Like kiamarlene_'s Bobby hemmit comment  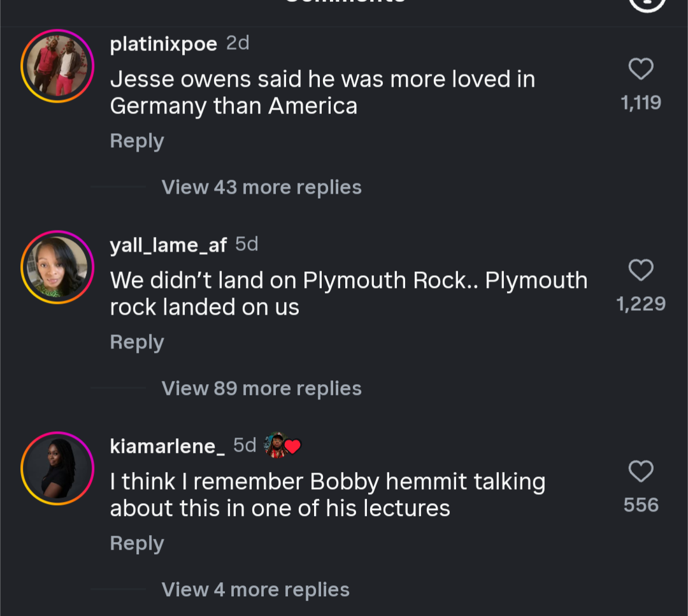pyautogui.click(x=641, y=471)
